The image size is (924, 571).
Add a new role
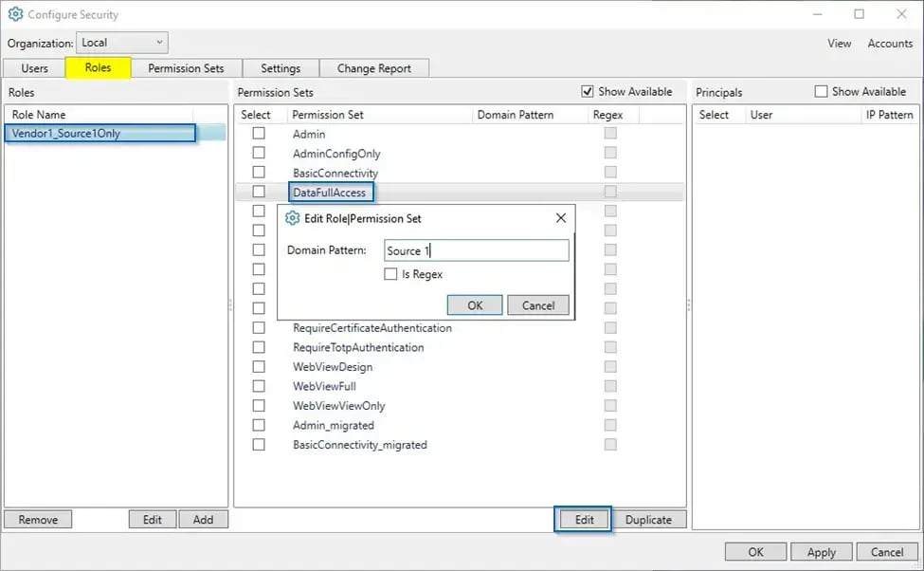(x=203, y=519)
